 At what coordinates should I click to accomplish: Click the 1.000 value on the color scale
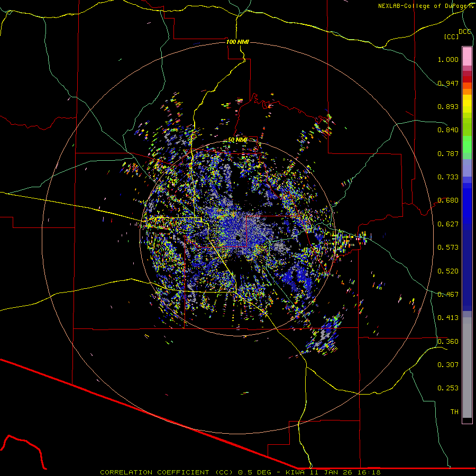[x=448, y=59]
